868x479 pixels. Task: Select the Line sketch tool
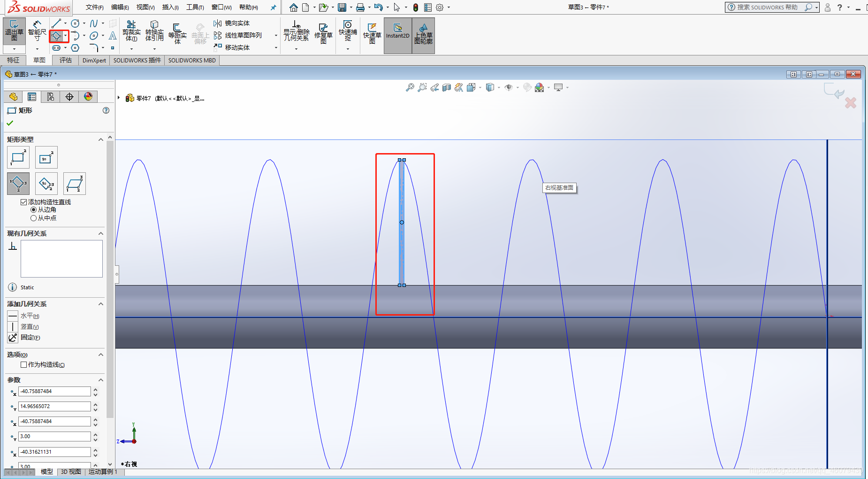(56, 23)
